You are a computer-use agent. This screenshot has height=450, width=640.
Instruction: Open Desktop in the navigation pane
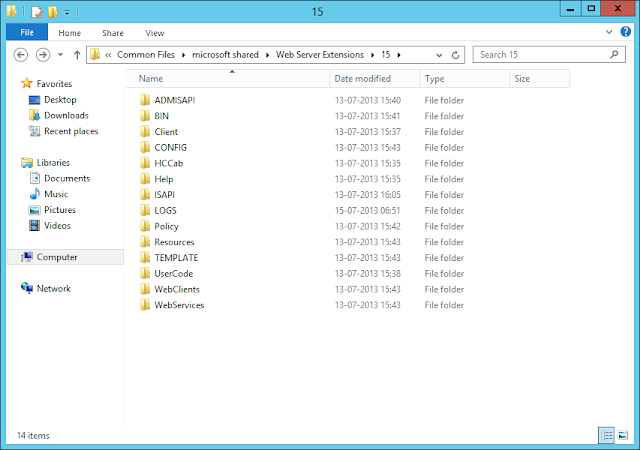point(60,100)
